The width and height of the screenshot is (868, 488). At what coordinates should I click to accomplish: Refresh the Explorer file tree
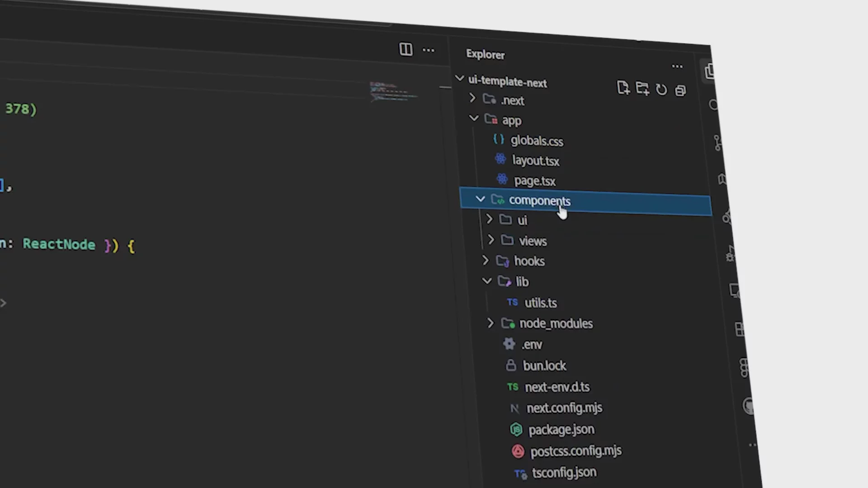click(x=661, y=89)
